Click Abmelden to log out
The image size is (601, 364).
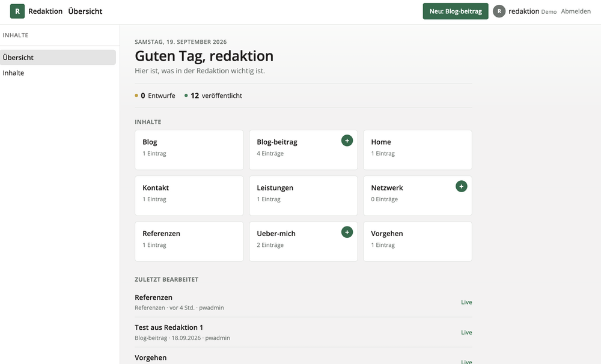click(576, 11)
